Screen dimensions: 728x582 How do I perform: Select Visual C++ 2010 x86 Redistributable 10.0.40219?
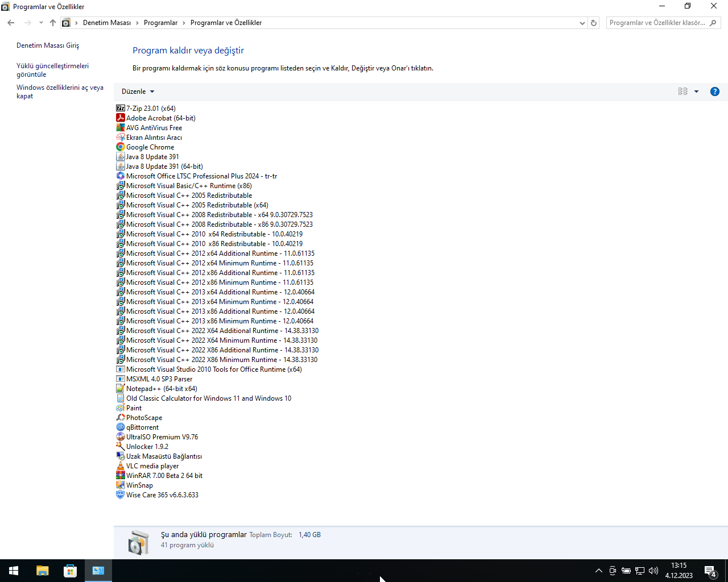coord(209,243)
